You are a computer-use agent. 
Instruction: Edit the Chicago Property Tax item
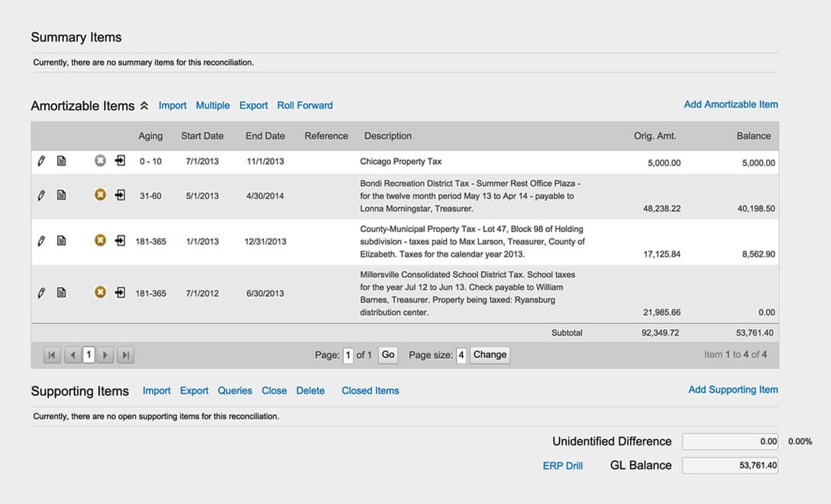[x=41, y=161]
